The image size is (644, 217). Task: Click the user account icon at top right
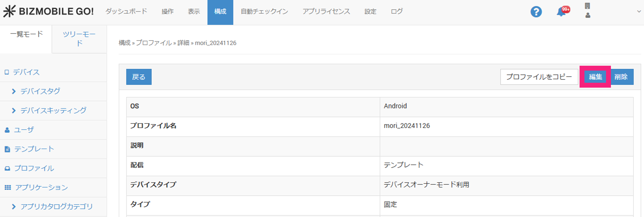click(588, 15)
